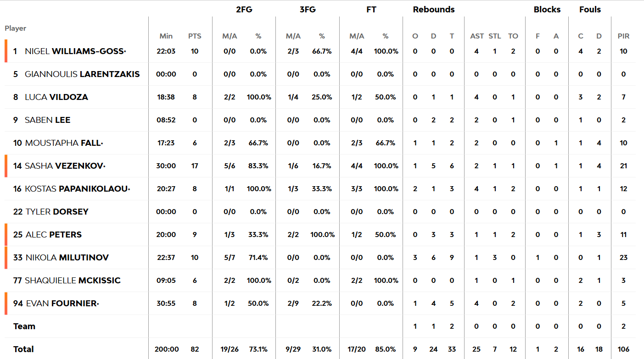Open Sasha Vezenkov player link
Screen dimensions: 644x359
[x=65, y=166]
